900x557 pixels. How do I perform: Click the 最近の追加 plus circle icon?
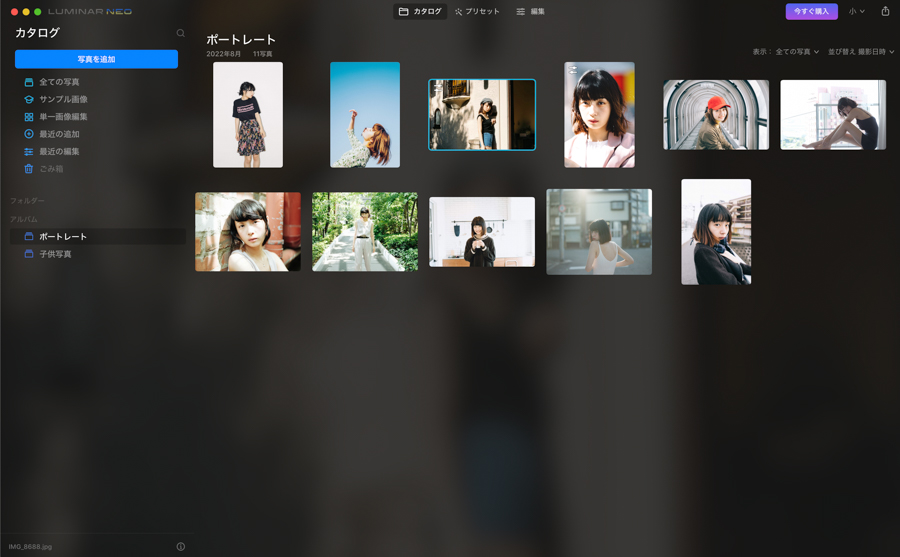(29, 134)
